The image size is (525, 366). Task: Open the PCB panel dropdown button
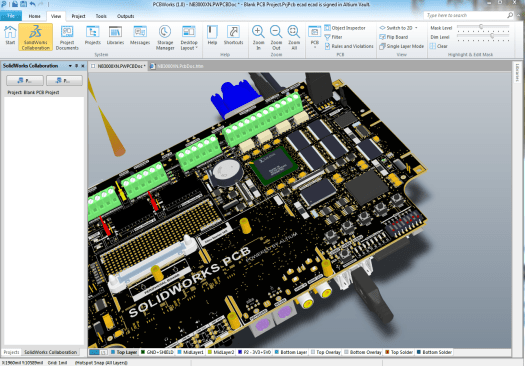coord(314,38)
